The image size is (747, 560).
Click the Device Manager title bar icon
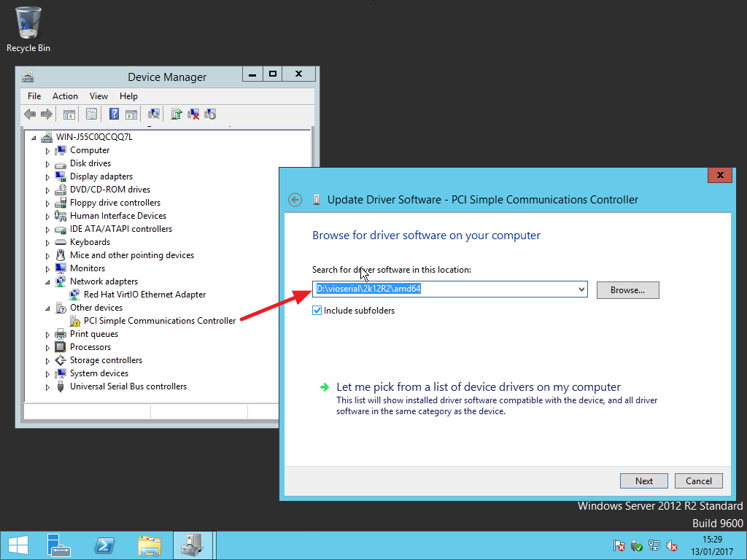pos(28,77)
